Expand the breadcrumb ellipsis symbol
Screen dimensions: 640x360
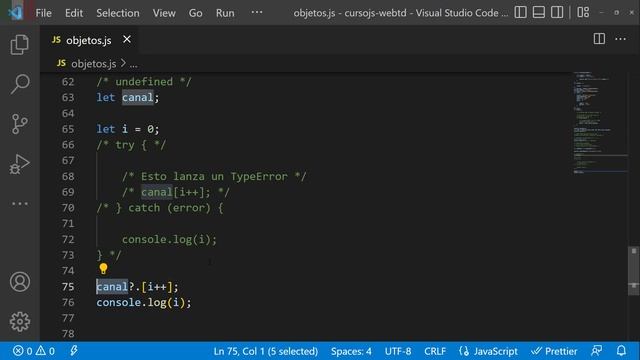[133, 64]
